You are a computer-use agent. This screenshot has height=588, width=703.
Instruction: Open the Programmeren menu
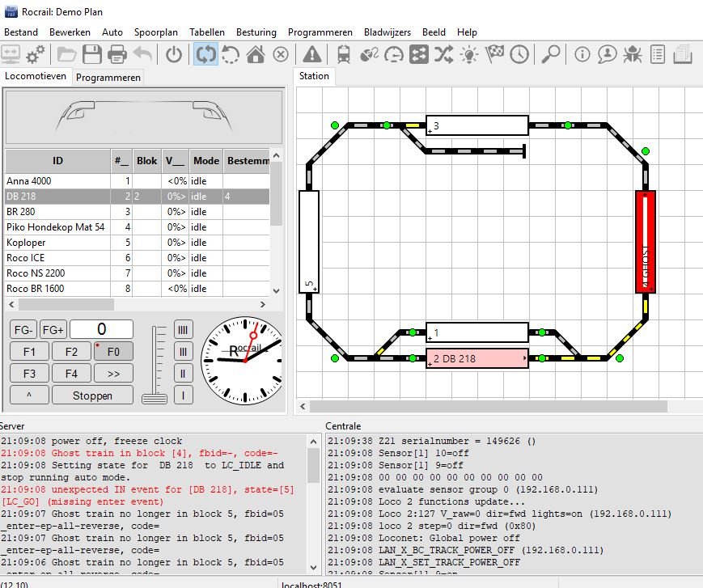[x=320, y=32]
